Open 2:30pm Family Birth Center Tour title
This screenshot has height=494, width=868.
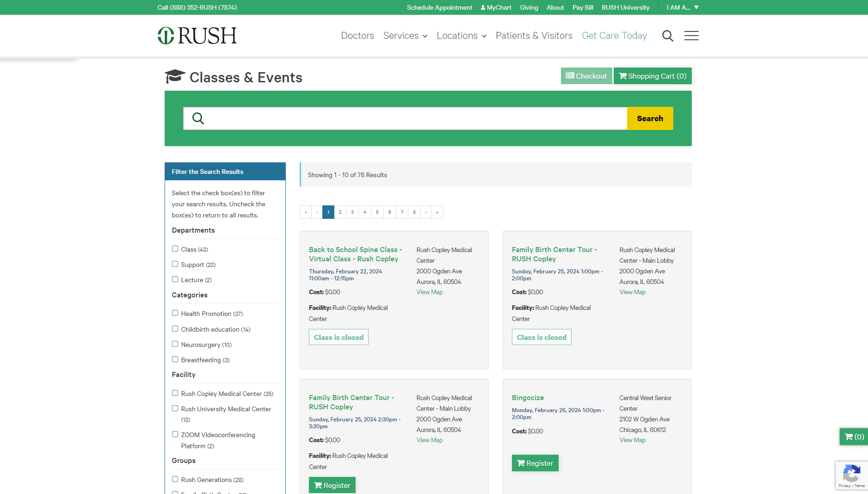tap(351, 402)
